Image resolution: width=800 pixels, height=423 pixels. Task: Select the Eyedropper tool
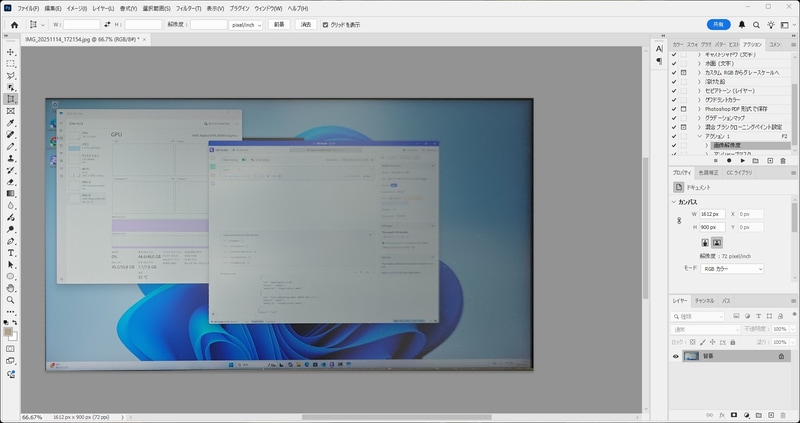10,123
